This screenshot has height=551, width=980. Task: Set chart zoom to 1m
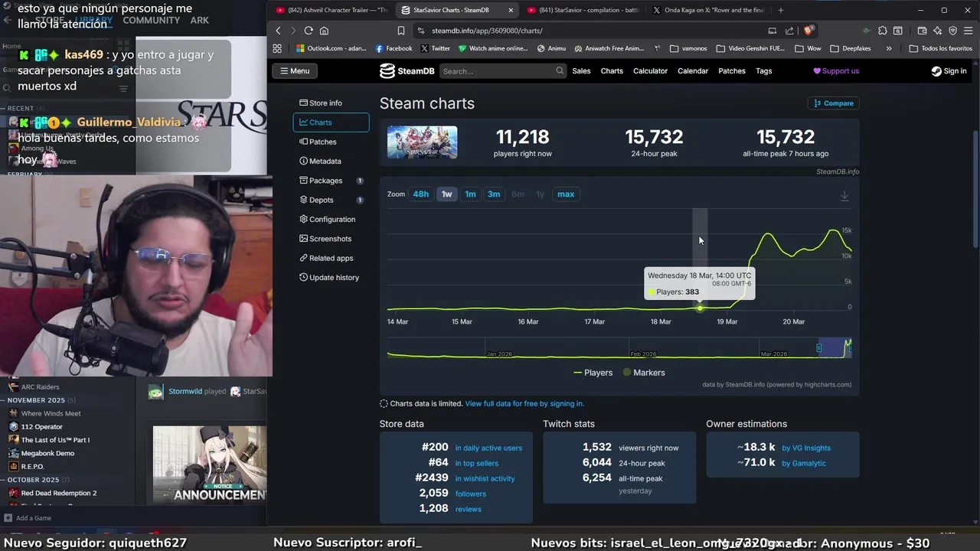[470, 194]
